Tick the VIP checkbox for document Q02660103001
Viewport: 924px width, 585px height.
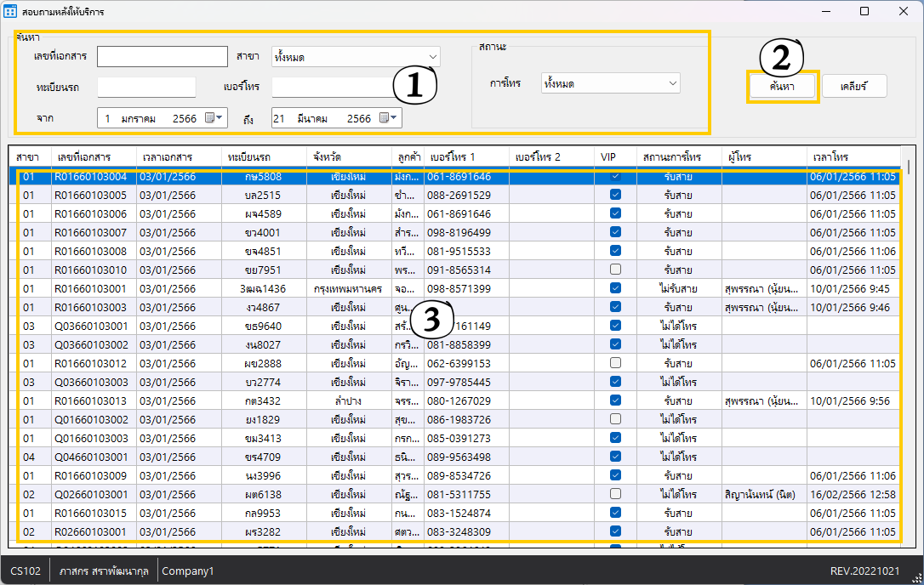pos(615,494)
